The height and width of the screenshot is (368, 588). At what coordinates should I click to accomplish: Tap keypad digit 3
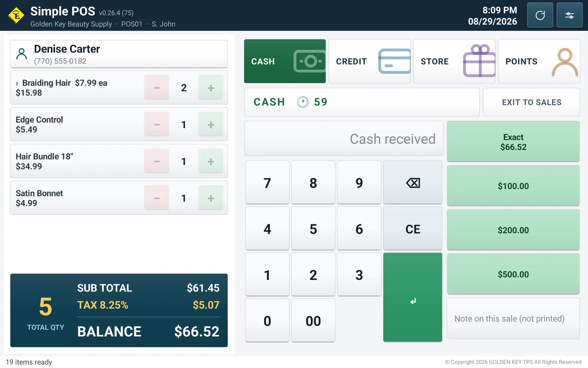coord(359,275)
